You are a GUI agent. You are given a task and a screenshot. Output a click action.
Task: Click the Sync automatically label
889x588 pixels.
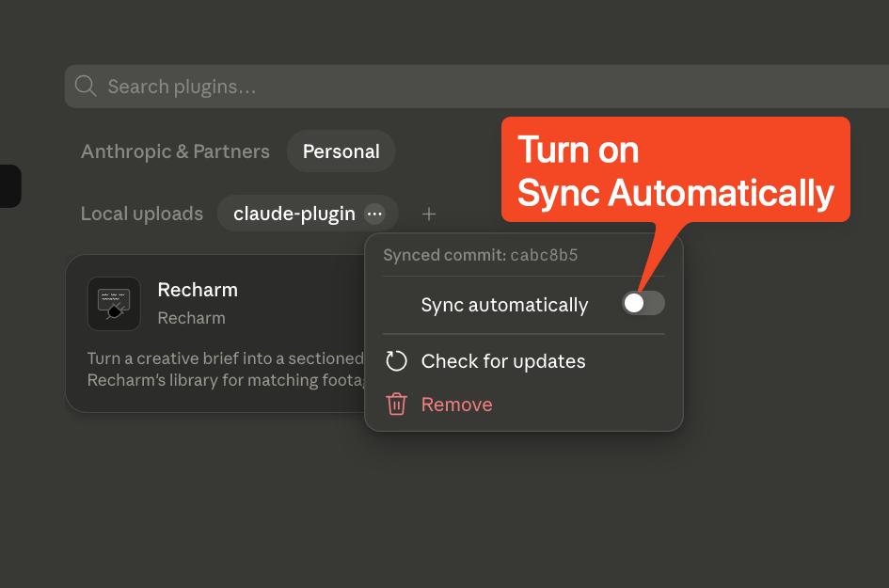pos(504,305)
